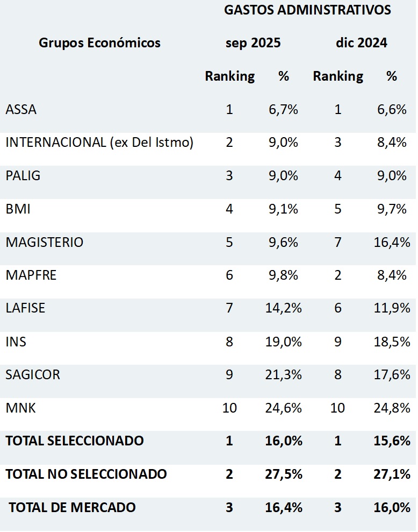Click MNK's 24,8% dic 2024 value
Viewport: 418px width, 532px height.
[x=392, y=408]
